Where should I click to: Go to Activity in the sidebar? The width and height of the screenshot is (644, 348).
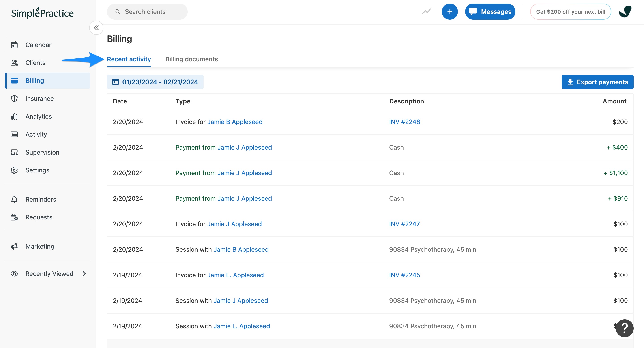pyautogui.click(x=36, y=135)
